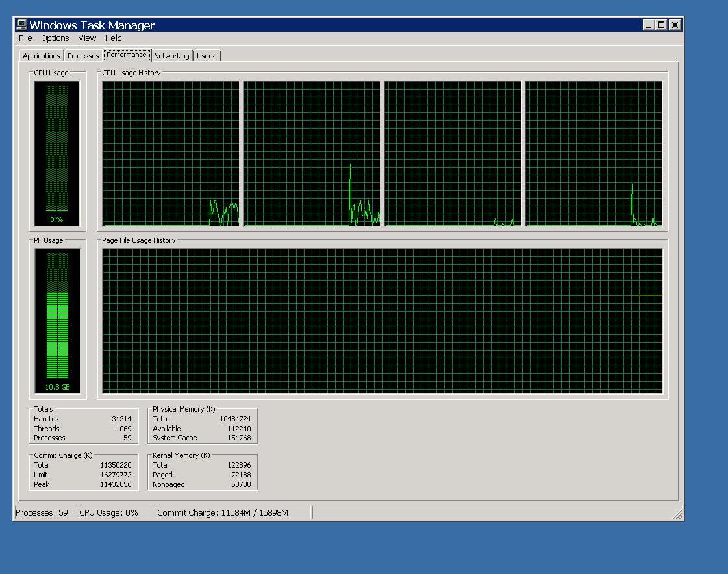Minimize the Task Manager window
728x574 pixels.
649,25
